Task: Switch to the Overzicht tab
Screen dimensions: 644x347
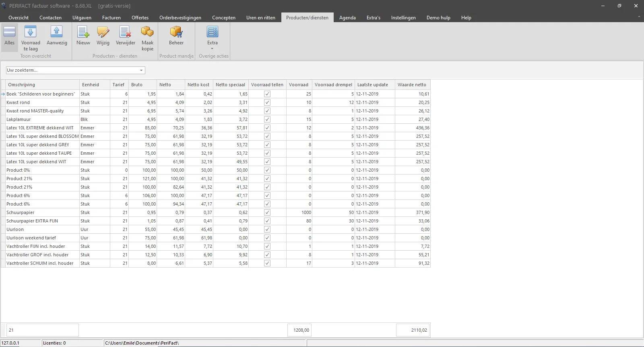Action: (19, 18)
